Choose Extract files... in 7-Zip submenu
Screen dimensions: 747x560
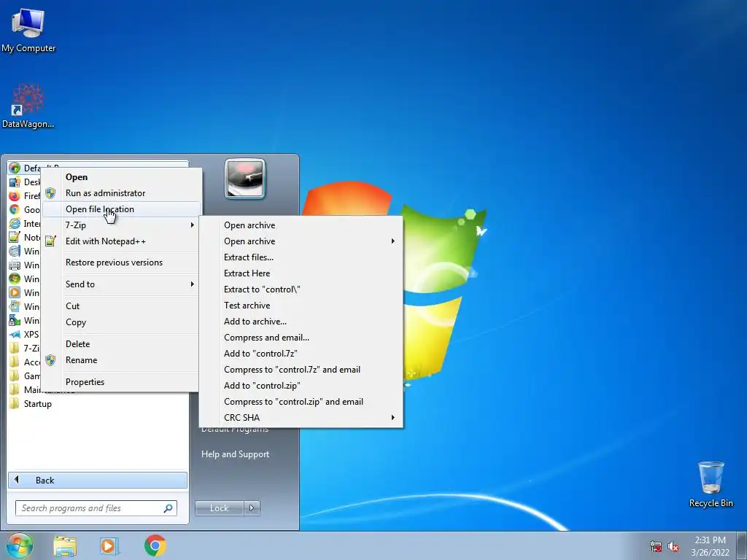tap(301, 257)
